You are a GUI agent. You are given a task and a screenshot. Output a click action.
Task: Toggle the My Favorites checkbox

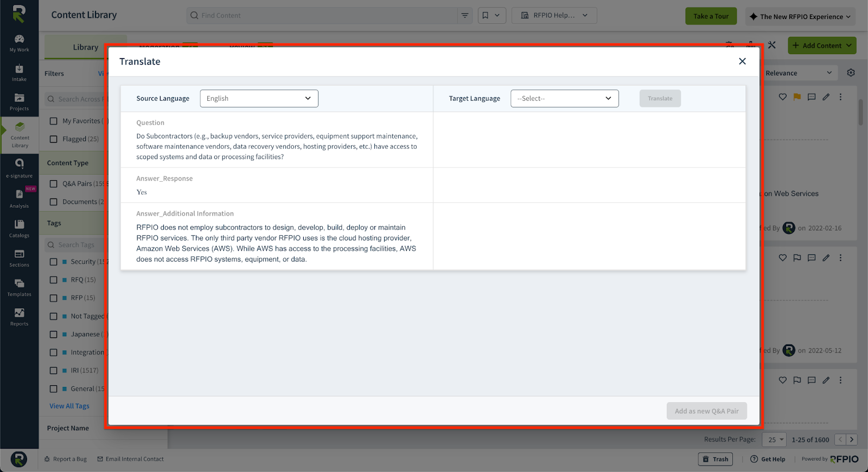pyautogui.click(x=54, y=121)
